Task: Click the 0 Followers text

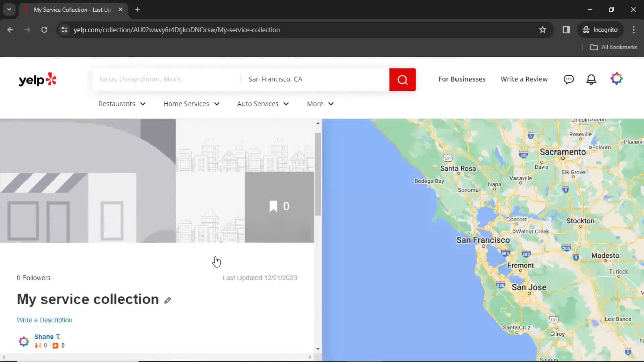Action: 34,278
